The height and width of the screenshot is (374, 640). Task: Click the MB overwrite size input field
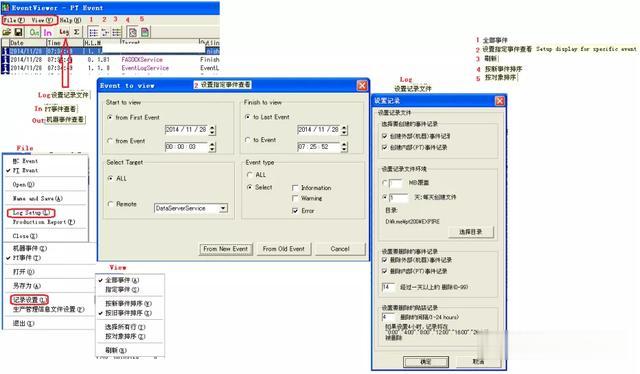(396, 183)
